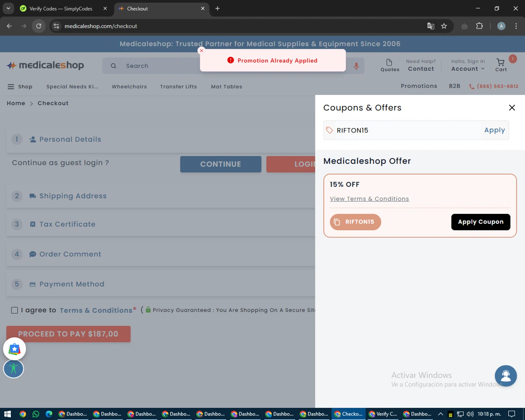
Task: Show hidden system tray icons
Action: click(441, 414)
